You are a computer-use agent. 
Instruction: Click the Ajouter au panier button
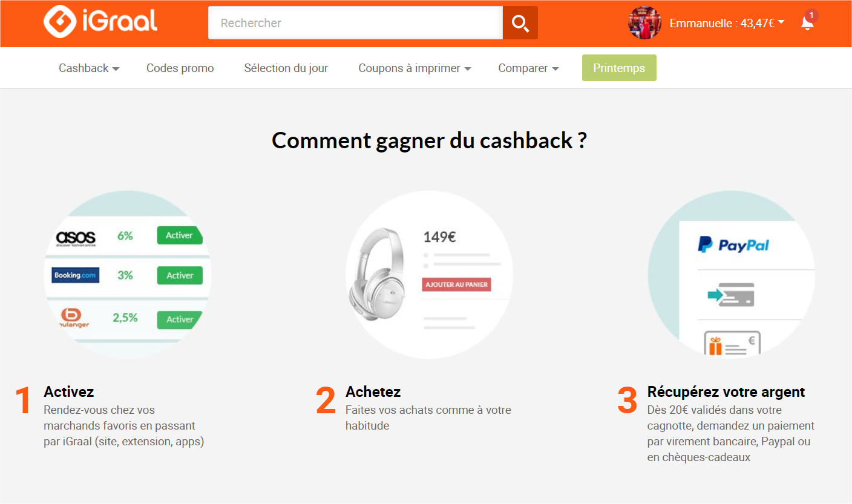tap(456, 284)
